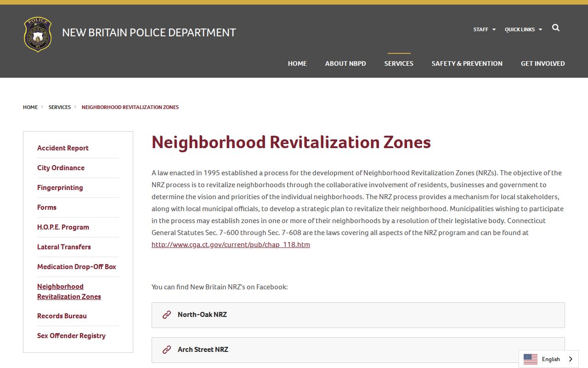
Task: Click the Neighborhood Revitalization Zones page heading
Action: pos(291,142)
